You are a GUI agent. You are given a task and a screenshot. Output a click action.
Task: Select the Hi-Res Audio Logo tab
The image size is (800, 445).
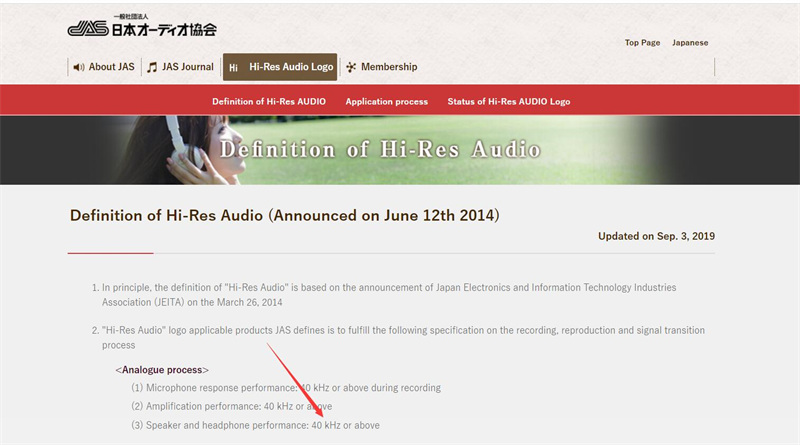click(280, 67)
